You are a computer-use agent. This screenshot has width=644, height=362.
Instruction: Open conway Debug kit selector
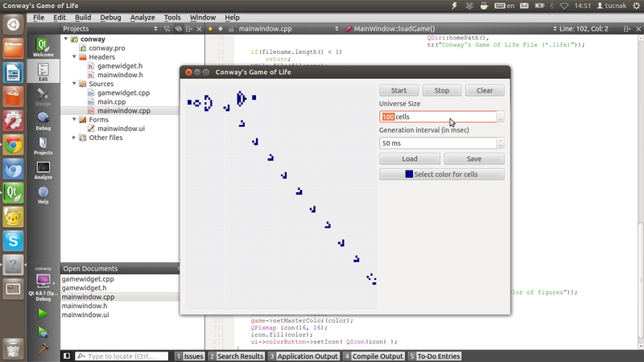[43, 284]
